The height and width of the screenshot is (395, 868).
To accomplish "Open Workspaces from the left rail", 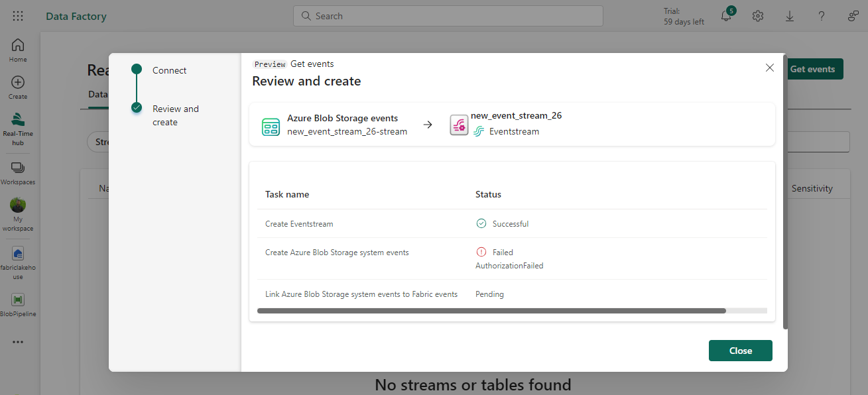I will 18,174.
